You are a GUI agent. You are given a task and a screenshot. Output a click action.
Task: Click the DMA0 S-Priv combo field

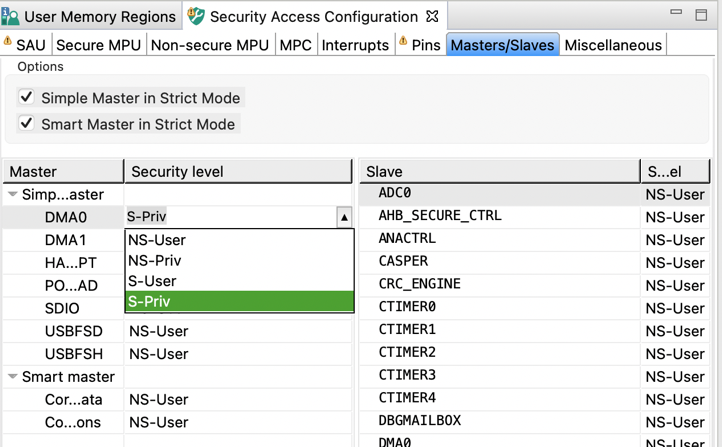tap(232, 217)
